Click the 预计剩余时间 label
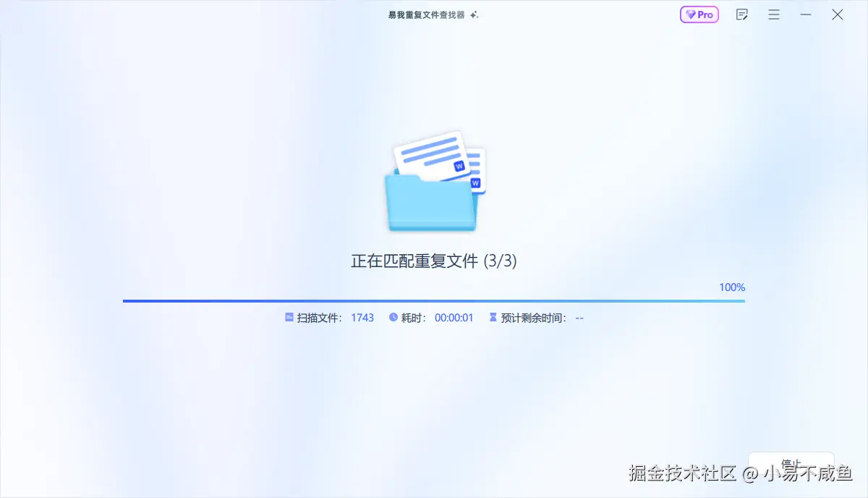868x498 pixels. [x=535, y=318]
